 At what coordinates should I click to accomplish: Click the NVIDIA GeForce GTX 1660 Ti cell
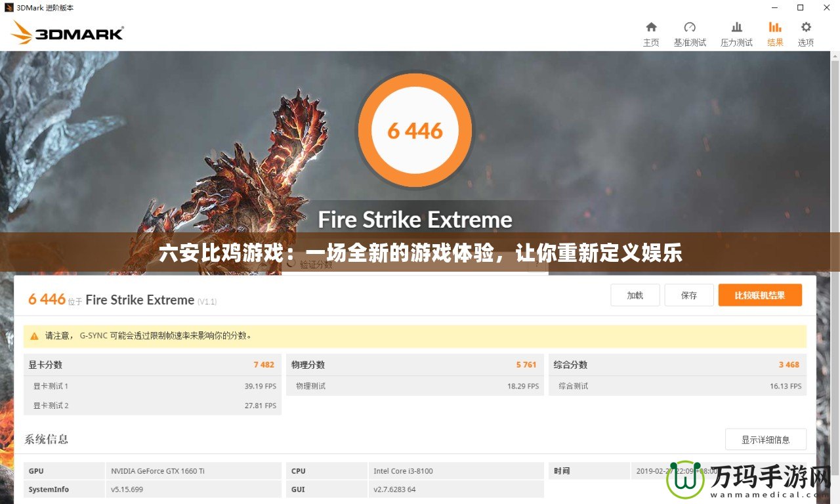pos(194,471)
